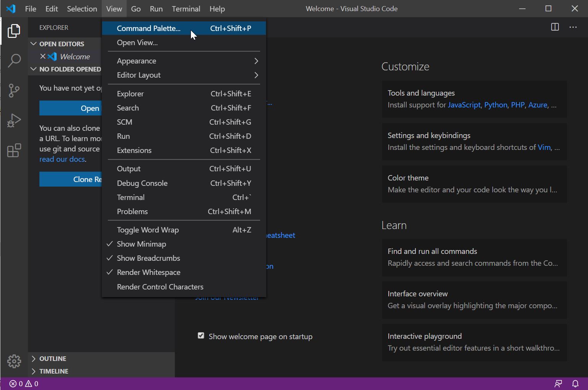588x390 pixels.
Task: Toggle Render Control Characters option
Action: coord(184,287)
